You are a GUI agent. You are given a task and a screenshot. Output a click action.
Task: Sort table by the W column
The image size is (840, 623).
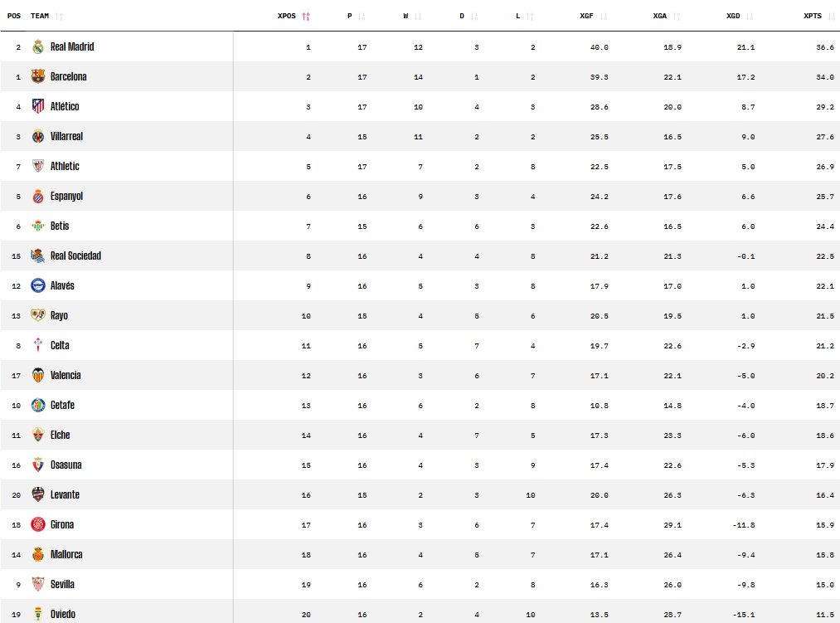point(406,15)
